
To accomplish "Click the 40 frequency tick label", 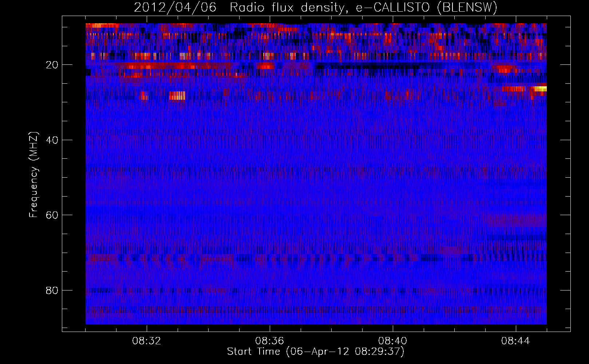I will point(52,140).
